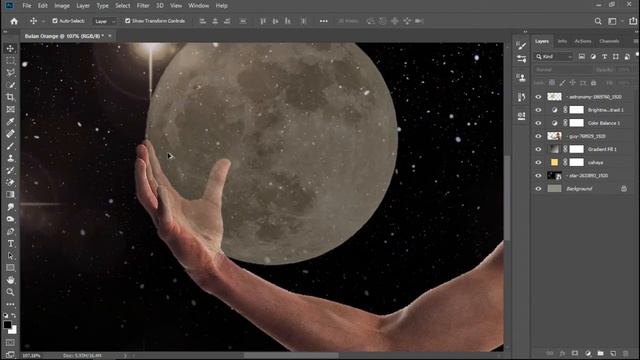640x360 pixels.
Task: Select the Path Selection tool
Action: [x=10, y=256]
